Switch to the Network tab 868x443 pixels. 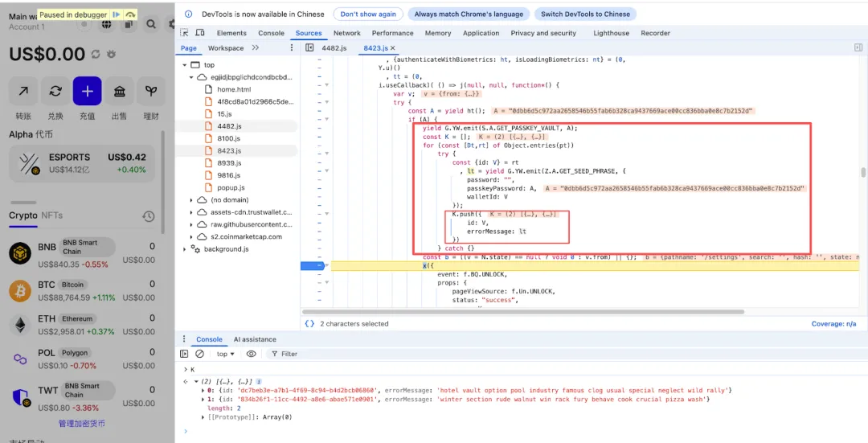point(347,33)
